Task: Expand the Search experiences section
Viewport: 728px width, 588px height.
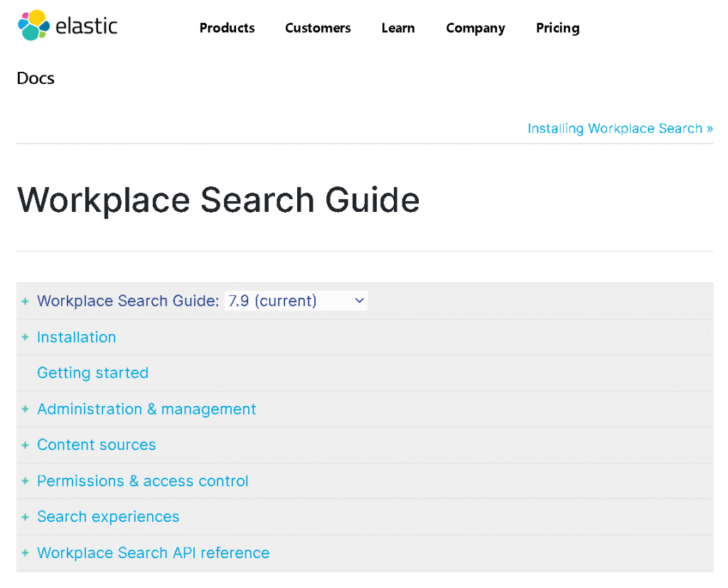Action: coord(25,517)
